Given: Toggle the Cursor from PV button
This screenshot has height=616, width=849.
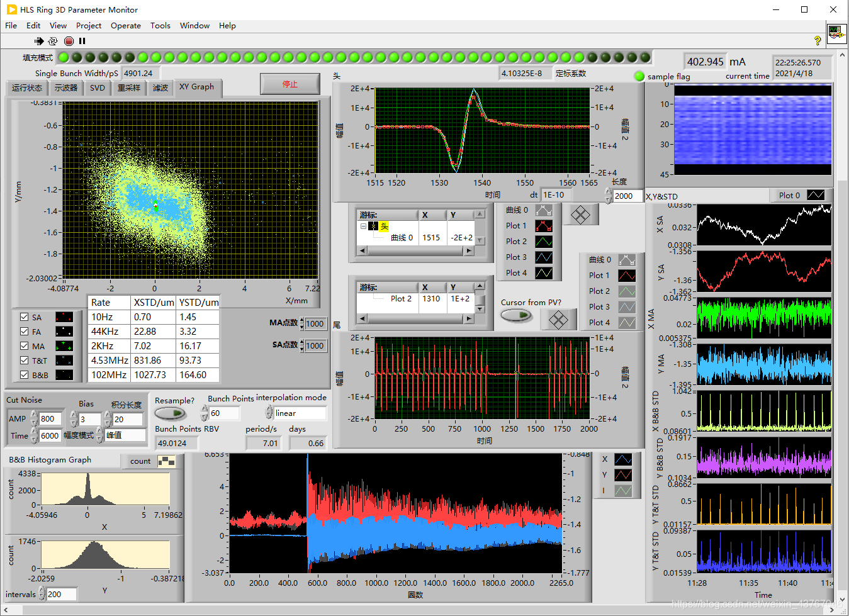Looking at the screenshot, I should tap(517, 315).
